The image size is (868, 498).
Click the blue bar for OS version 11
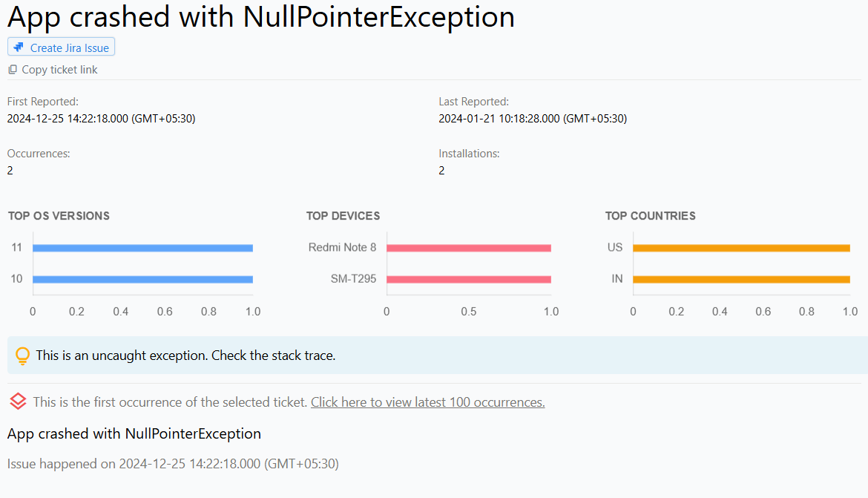142,248
